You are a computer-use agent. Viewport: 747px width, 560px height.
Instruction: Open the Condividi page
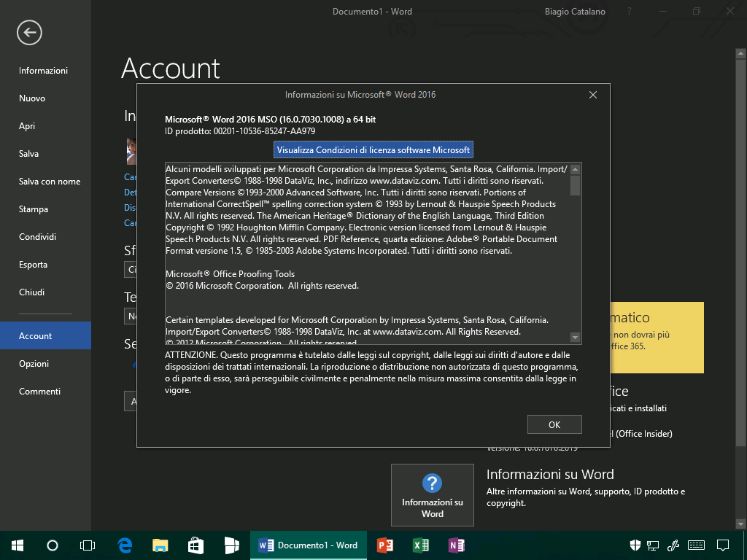[37, 236]
